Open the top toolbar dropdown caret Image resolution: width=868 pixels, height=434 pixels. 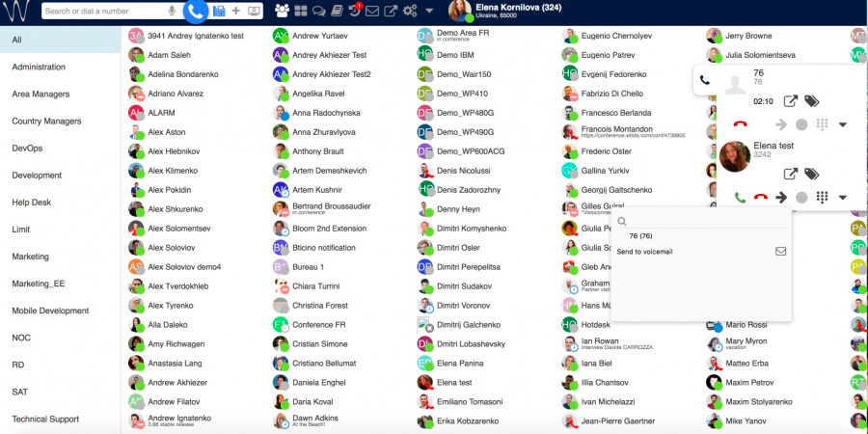(x=429, y=11)
